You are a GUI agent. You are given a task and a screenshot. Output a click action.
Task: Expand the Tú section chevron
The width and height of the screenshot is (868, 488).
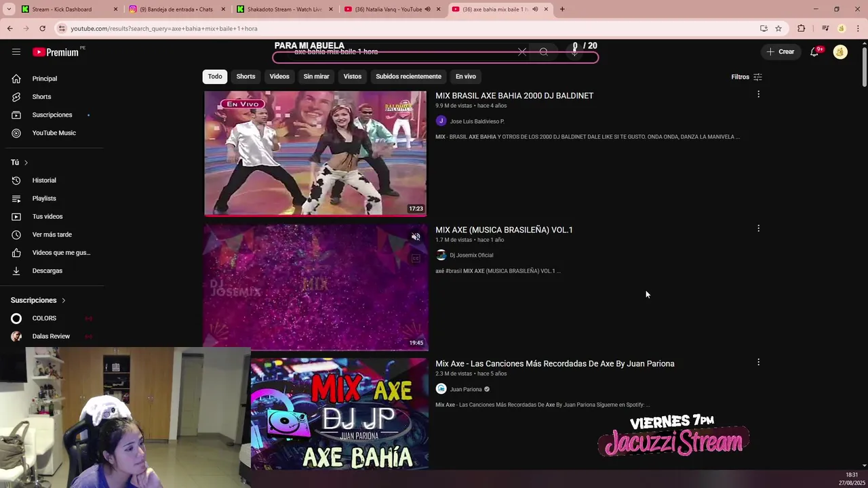click(x=26, y=163)
